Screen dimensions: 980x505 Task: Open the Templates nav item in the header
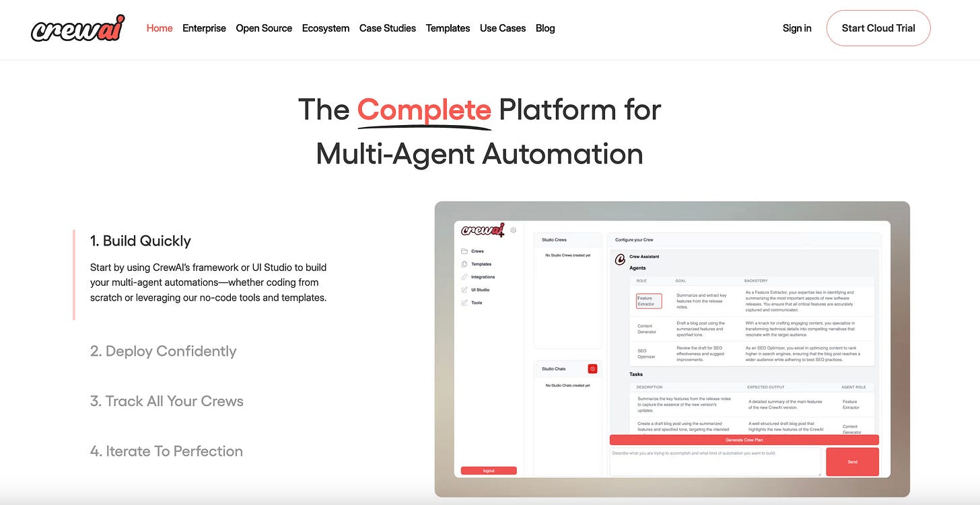click(x=448, y=28)
